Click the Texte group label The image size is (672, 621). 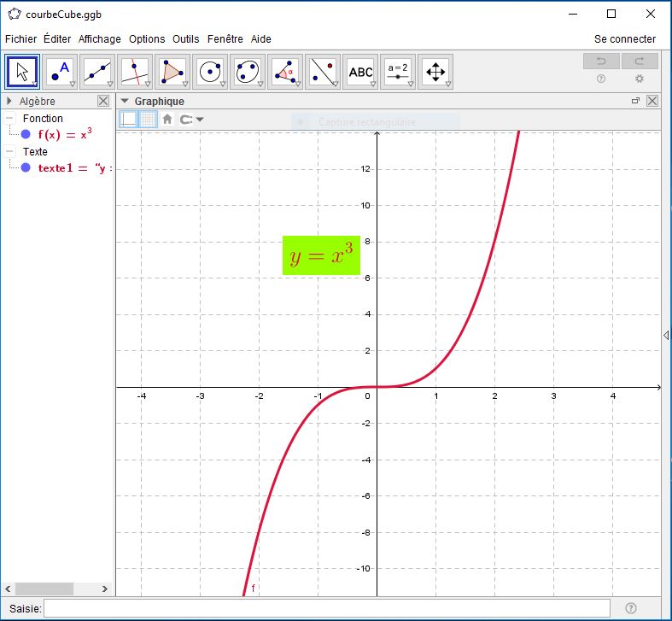point(35,151)
